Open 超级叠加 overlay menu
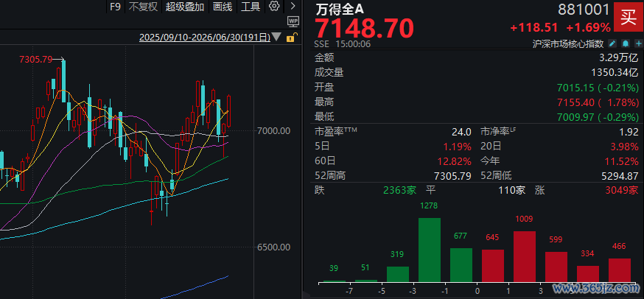Screen dimensions: 644x299 [x=185, y=7]
